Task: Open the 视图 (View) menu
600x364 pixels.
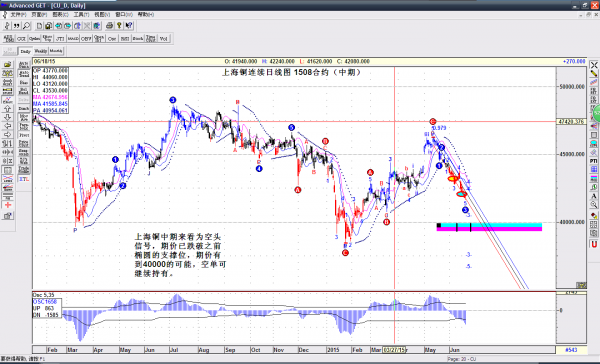Action: point(102,15)
